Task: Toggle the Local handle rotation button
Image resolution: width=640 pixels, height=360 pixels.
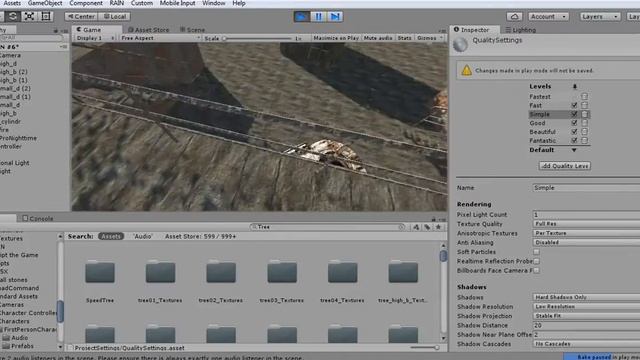Action: coord(115,17)
